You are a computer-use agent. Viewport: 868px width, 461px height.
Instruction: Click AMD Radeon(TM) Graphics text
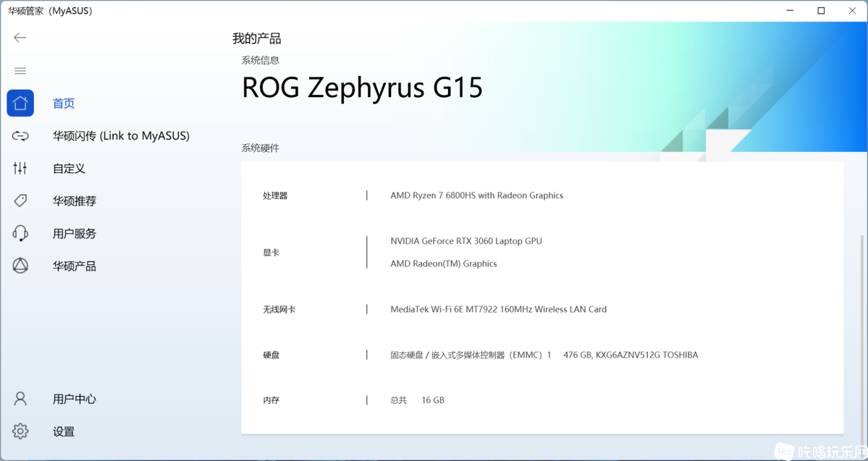443,263
